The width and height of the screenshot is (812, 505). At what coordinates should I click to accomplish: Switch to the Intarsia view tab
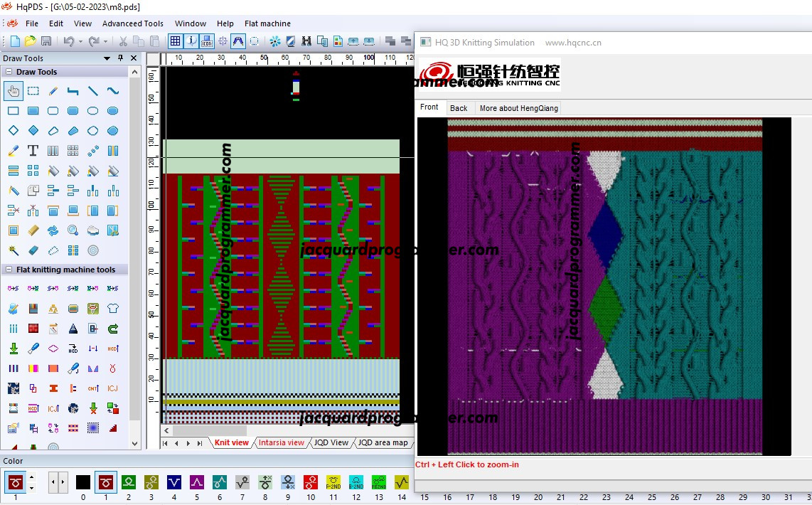point(281,442)
